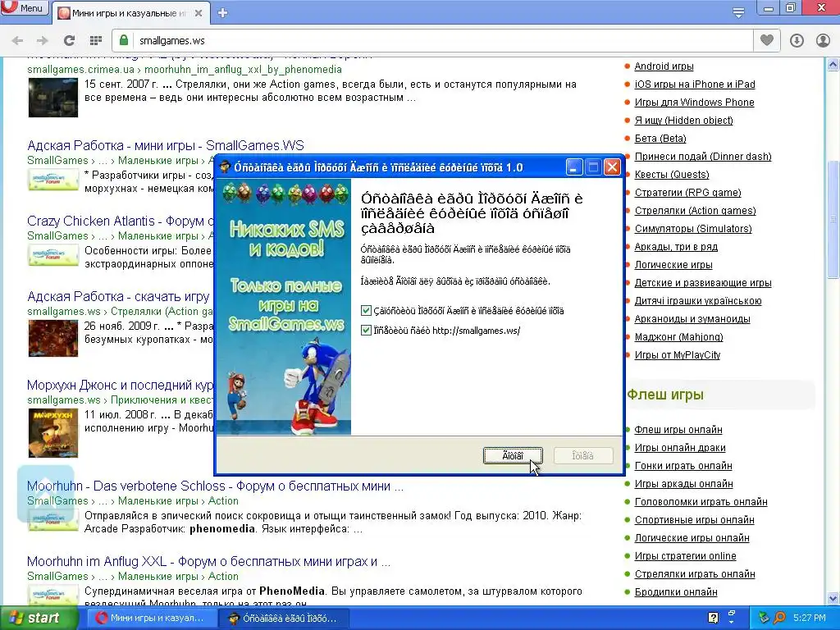Open the tab list menu icon
The image size is (840, 630).
(x=738, y=13)
